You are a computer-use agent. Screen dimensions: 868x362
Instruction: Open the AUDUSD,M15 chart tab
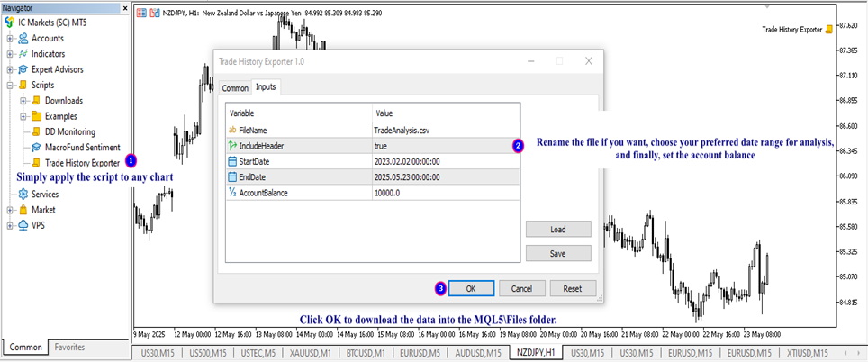click(x=478, y=353)
